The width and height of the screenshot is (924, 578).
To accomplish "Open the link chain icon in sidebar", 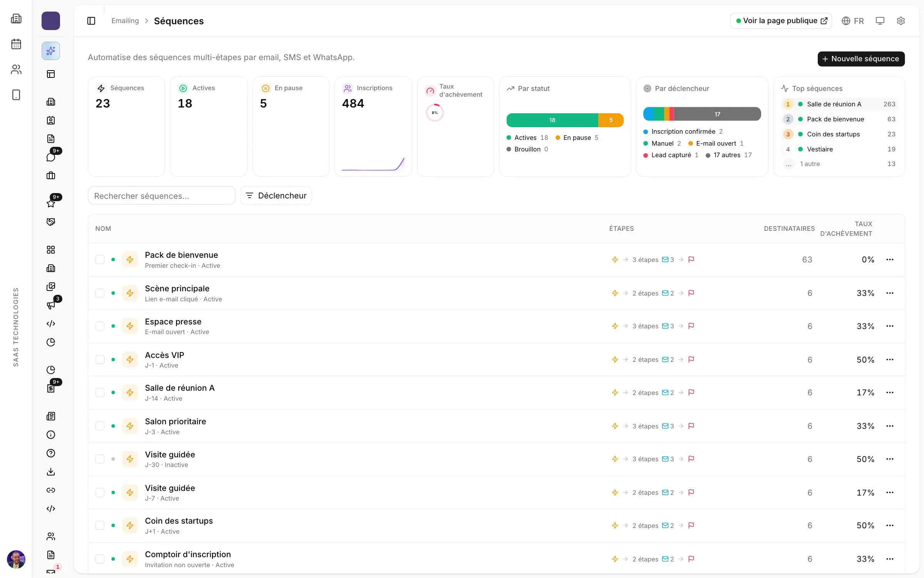I will [51, 490].
